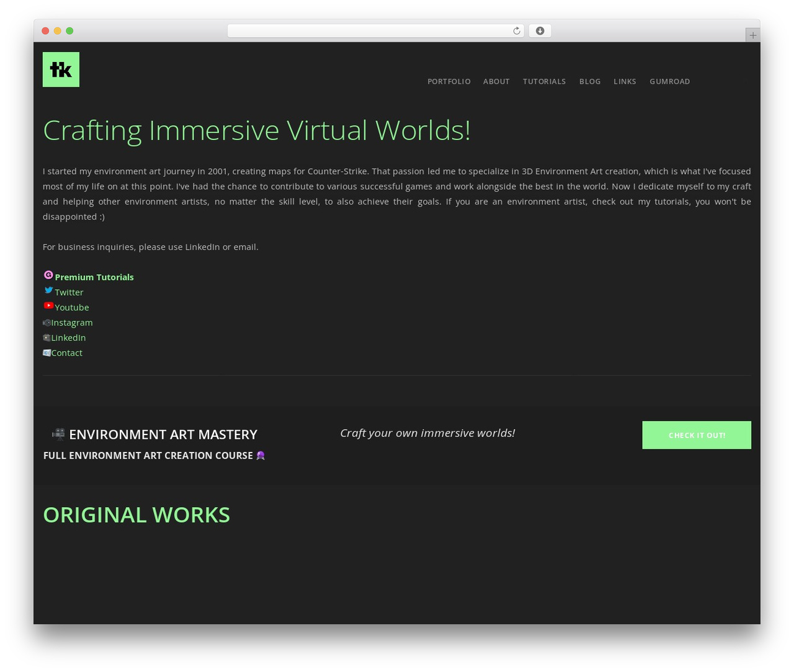This screenshot has width=794, height=672.
Task: Open the Tutorials menu item
Action: point(544,81)
